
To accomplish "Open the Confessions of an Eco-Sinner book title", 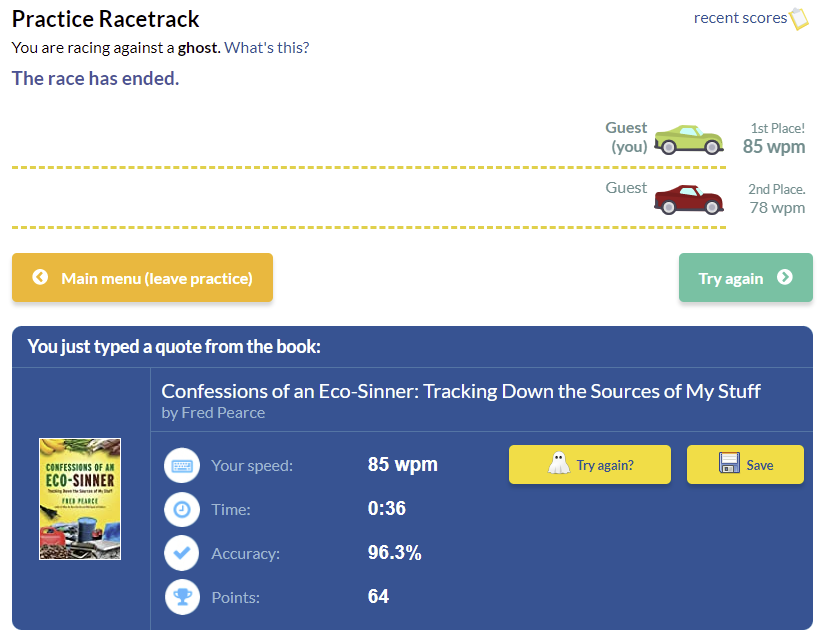I will [461, 391].
